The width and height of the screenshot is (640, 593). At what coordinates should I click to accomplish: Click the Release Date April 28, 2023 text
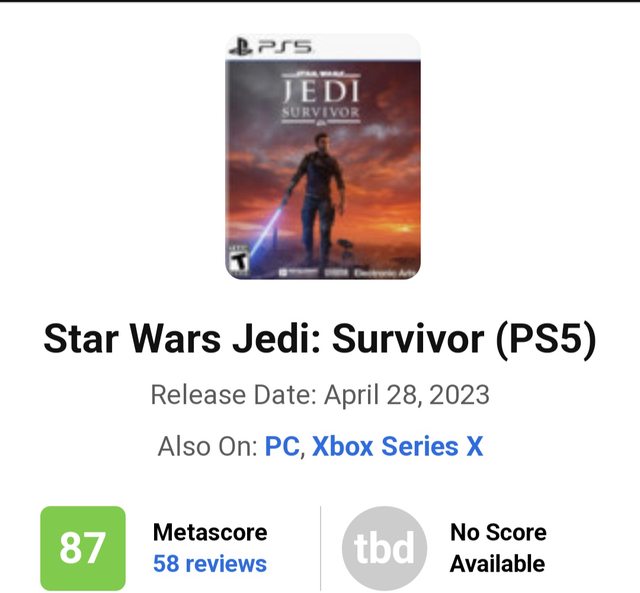320,395
